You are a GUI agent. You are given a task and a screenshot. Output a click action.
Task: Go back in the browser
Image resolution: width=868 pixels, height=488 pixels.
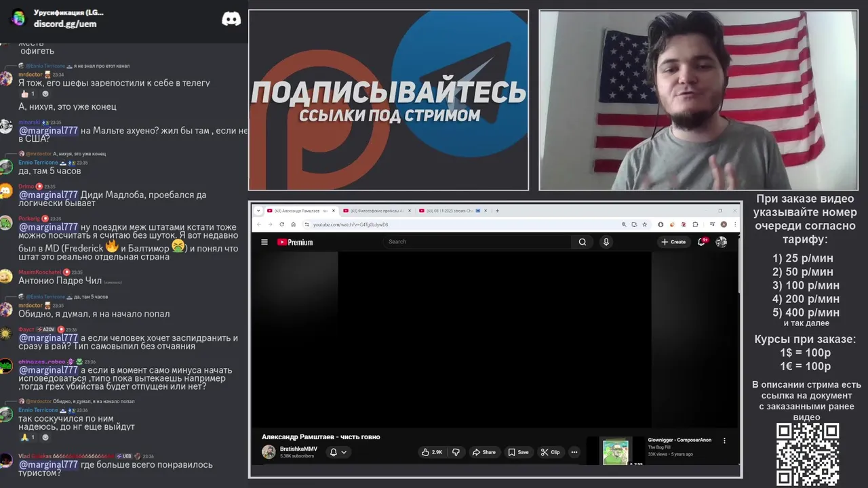258,224
